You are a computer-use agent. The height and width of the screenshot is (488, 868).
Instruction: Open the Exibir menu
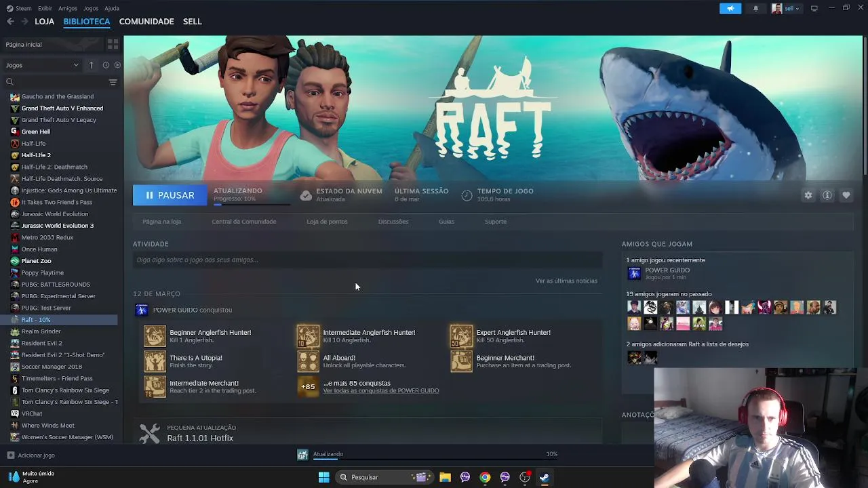pyautogui.click(x=45, y=8)
